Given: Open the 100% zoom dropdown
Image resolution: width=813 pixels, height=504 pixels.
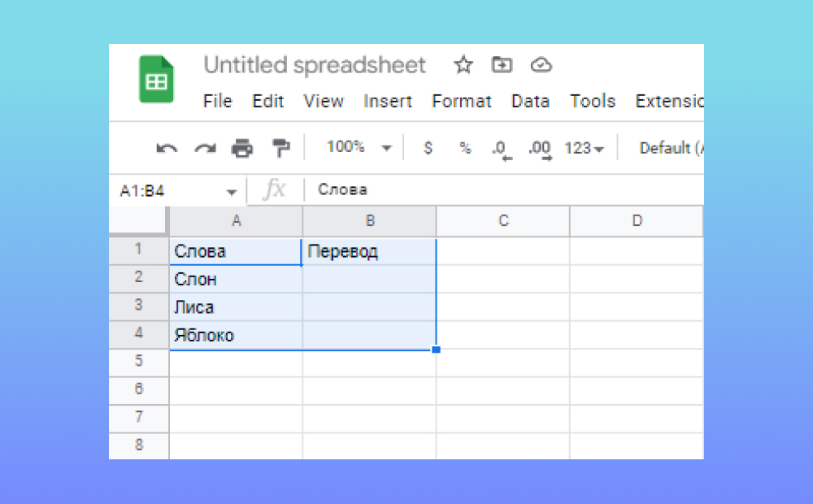Looking at the screenshot, I should point(359,147).
